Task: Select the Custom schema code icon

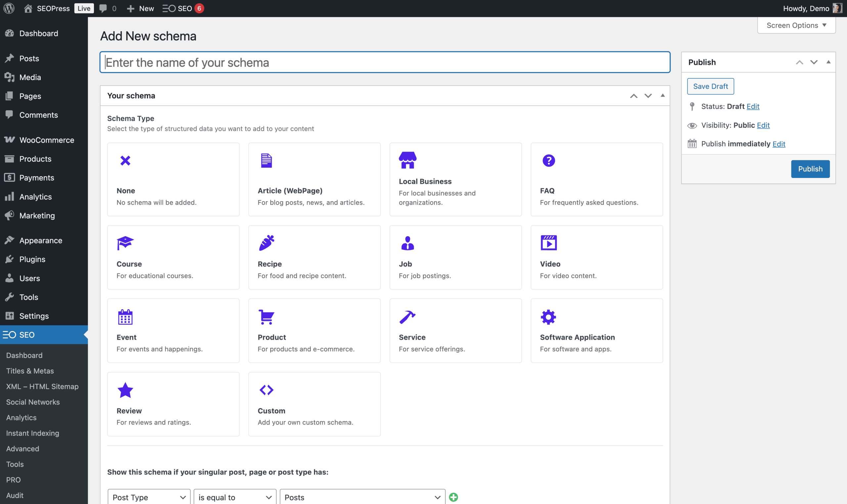Action: click(266, 390)
